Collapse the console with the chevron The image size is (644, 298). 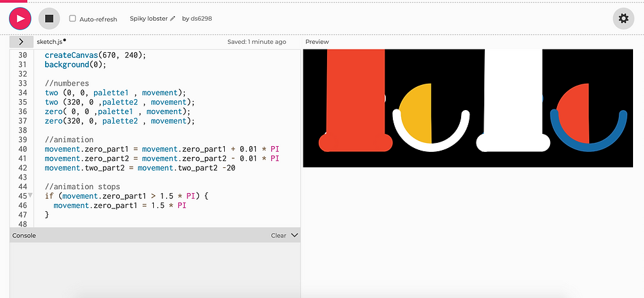294,235
